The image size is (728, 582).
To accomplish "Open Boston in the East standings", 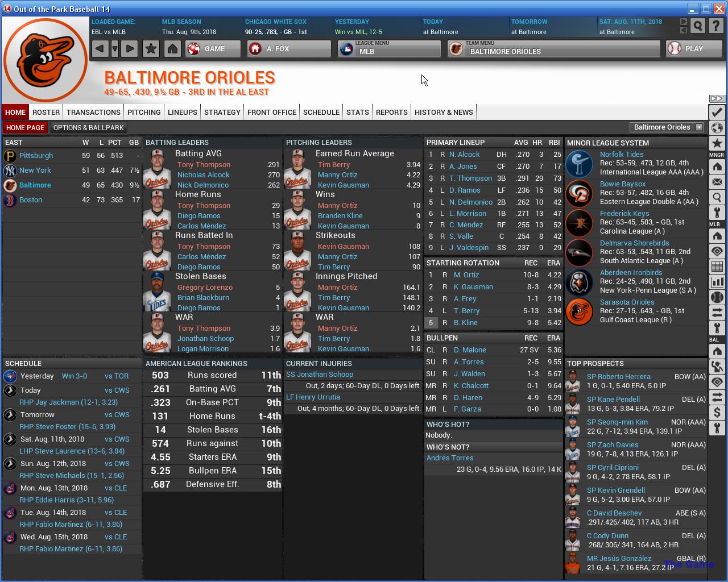I will [x=31, y=199].
